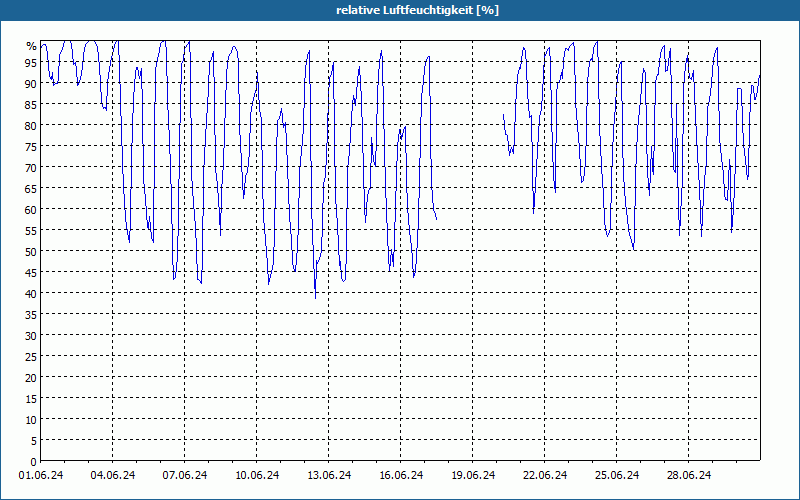Click the 85 y-axis label

click(31, 104)
